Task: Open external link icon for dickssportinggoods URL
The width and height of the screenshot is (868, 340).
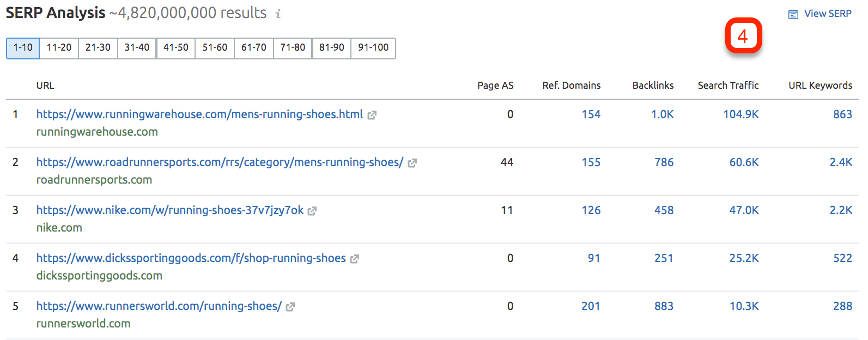Action: (x=354, y=259)
